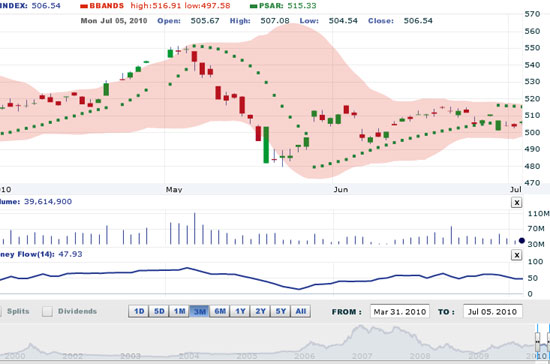Click the 2004 year in overview timeline
The width and height of the screenshot is (550, 364).
click(x=189, y=356)
